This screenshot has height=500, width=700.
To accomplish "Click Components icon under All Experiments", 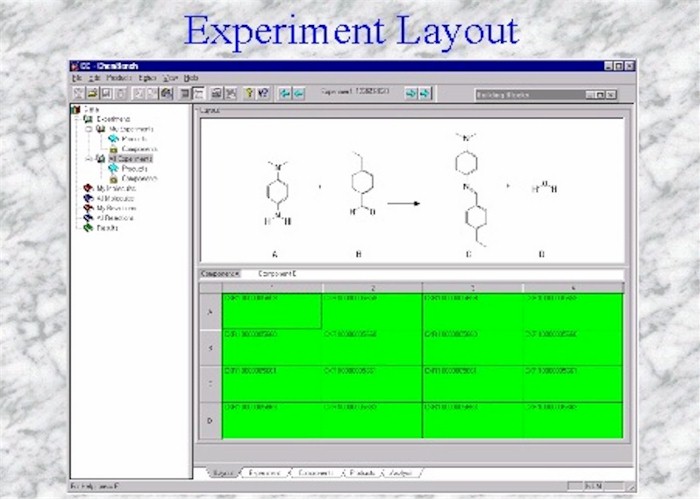I will [113, 177].
